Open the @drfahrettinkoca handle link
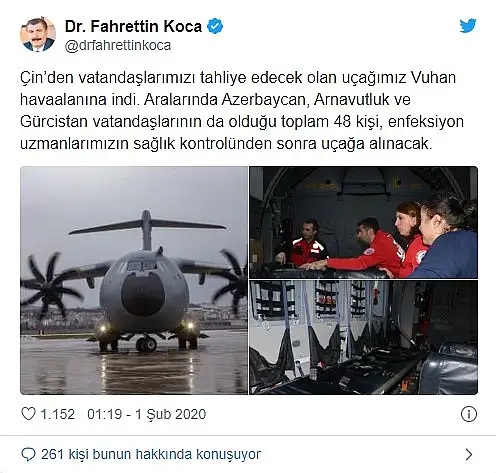The height and width of the screenshot is (473, 496). [118, 45]
